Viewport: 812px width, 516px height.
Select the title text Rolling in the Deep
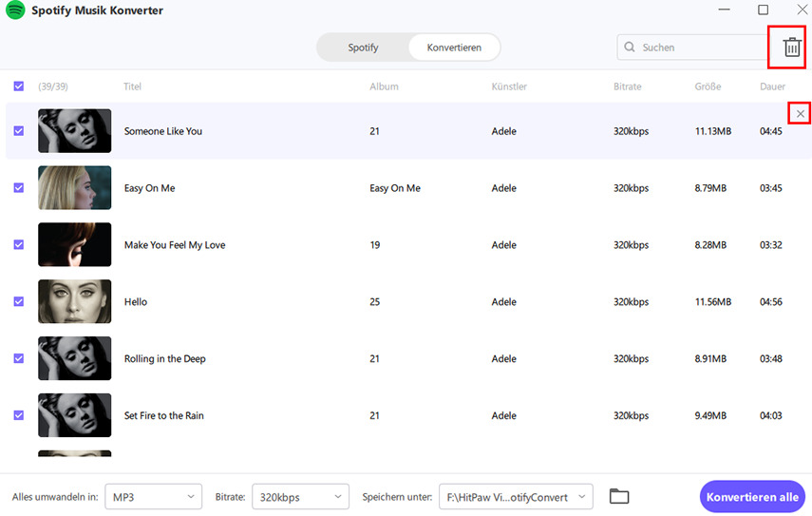tap(164, 358)
